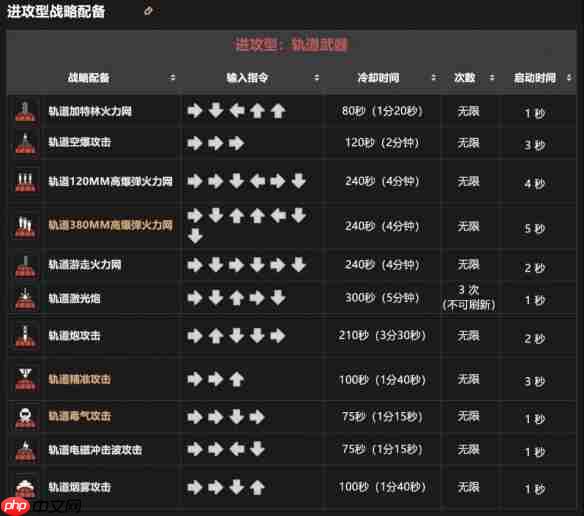Click the 轨道游走火力网 stratagem icon

(25, 266)
